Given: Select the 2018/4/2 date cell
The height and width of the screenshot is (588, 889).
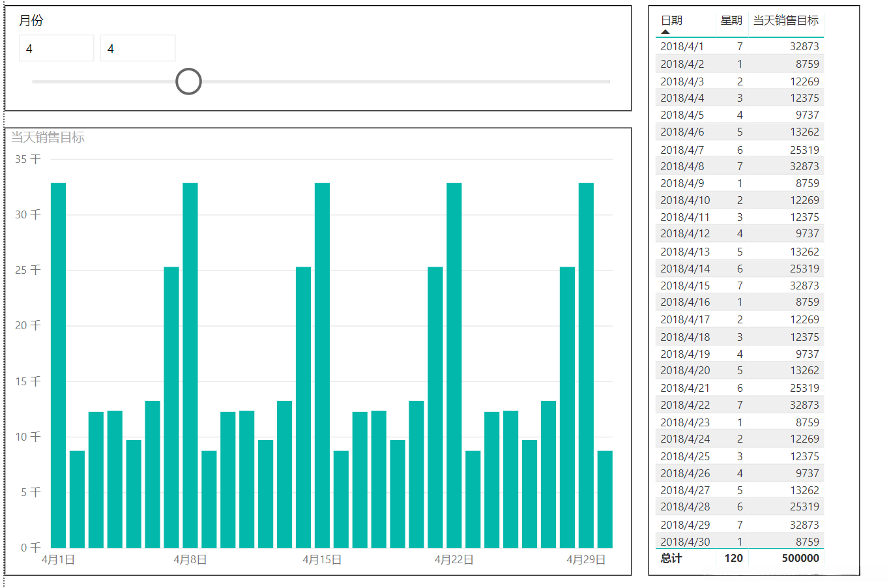Looking at the screenshot, I should pyautogui.click(x=682, y=64).
